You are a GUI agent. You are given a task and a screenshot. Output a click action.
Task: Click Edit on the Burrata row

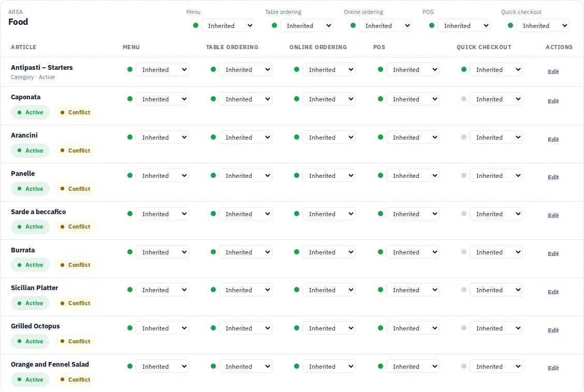(x=553, y=254)
